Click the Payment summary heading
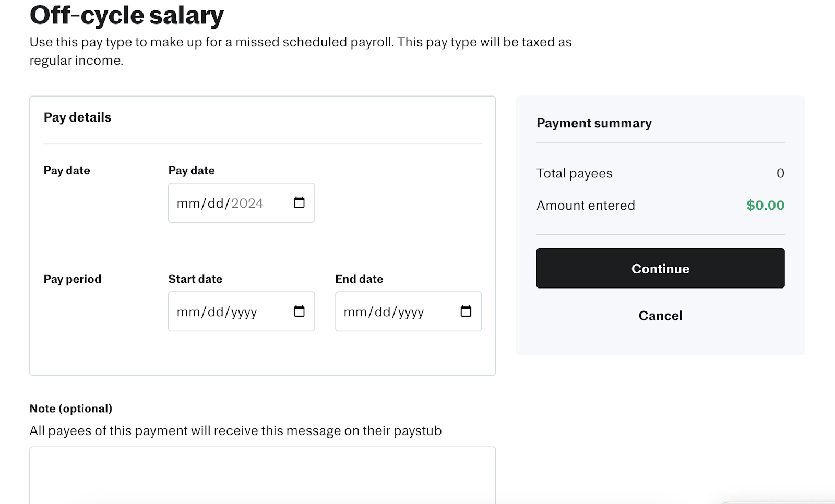835x504 pixels. [x=594, y=123]
